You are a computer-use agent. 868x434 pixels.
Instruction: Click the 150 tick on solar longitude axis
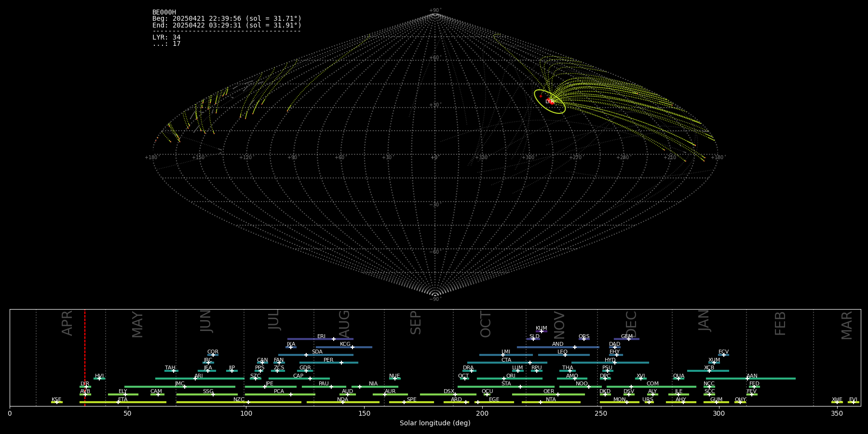point(364,413)
